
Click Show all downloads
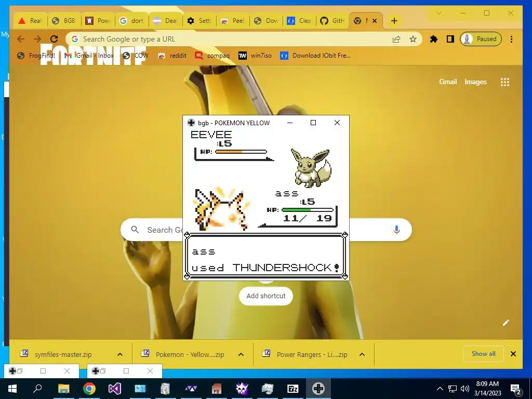click(x=484, y=354)
